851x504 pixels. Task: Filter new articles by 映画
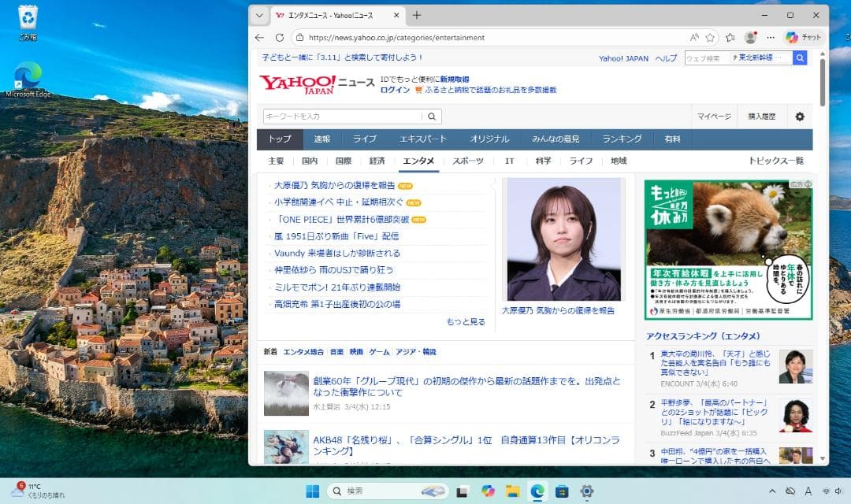click(357, 351)
